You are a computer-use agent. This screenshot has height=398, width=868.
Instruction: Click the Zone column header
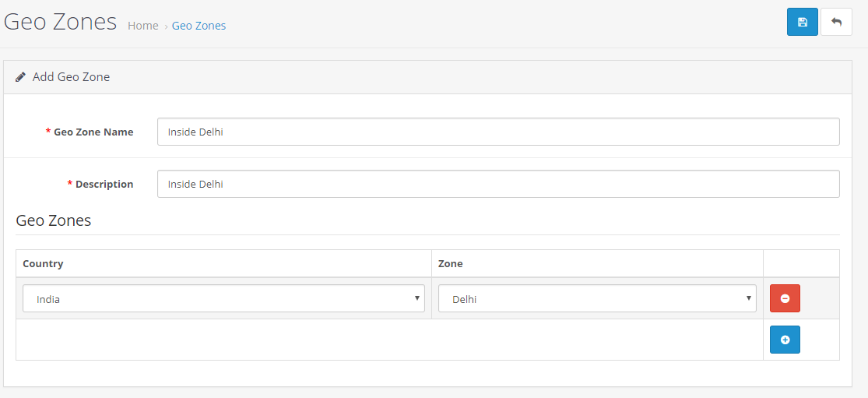[x=451, y=263]
